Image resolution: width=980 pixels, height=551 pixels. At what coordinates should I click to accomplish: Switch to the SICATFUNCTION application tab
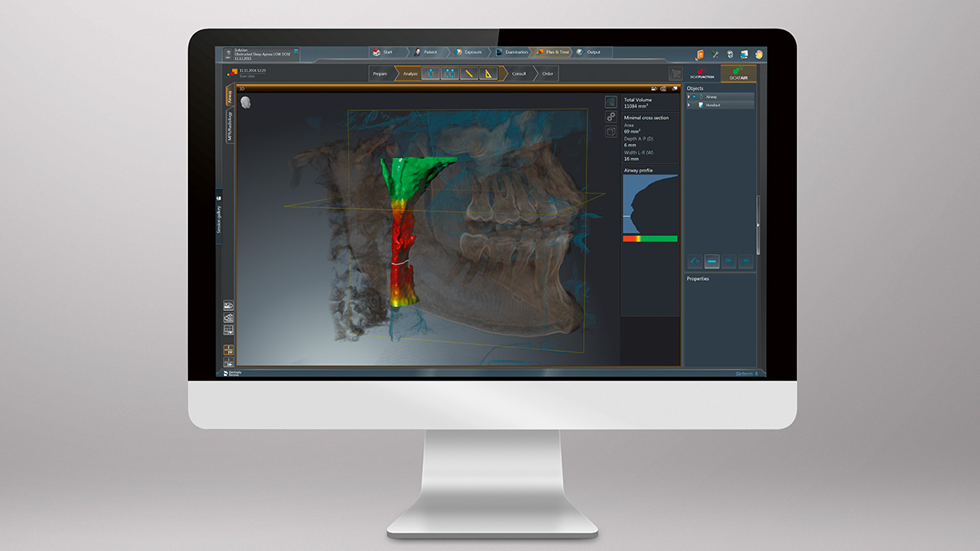(x=702, y=73)
